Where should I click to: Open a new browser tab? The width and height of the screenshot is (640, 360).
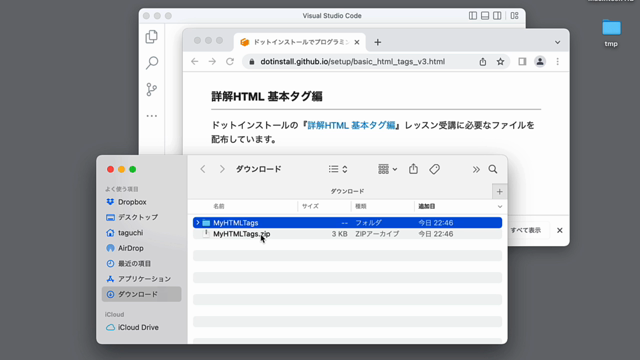pos(378,42)
